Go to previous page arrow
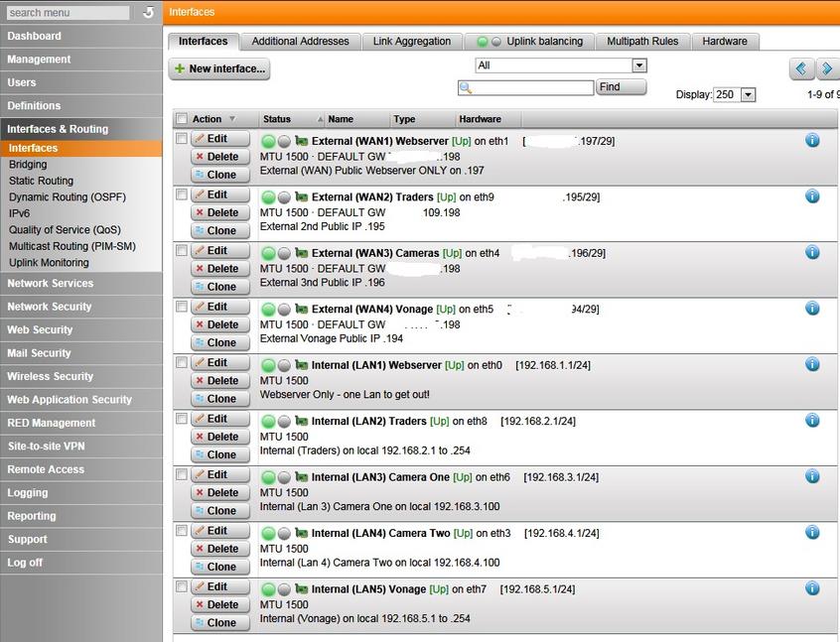 pos(801,68)
